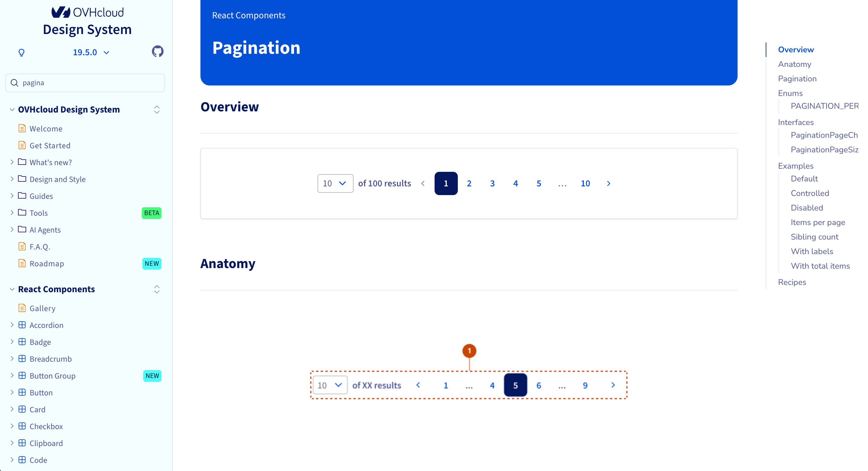Click the document icon beside Welcome
Viewport: 868px width, 471px height.
[22, 128]
